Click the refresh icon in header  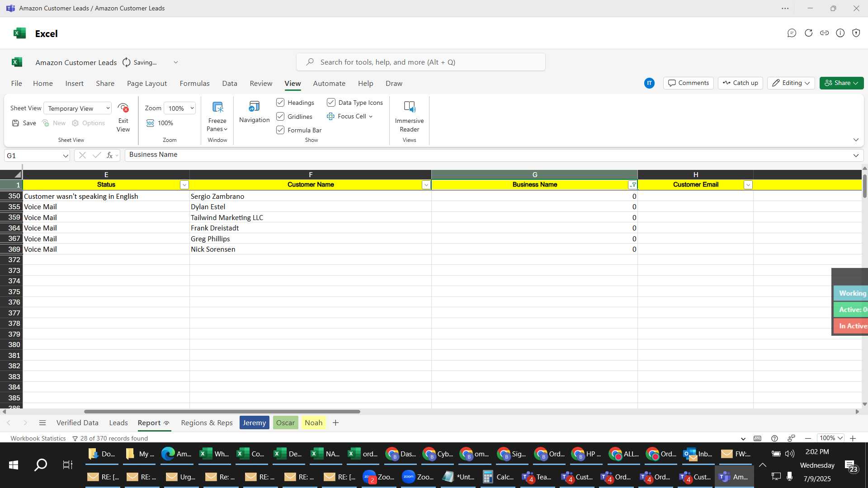(x=808, y=33)
